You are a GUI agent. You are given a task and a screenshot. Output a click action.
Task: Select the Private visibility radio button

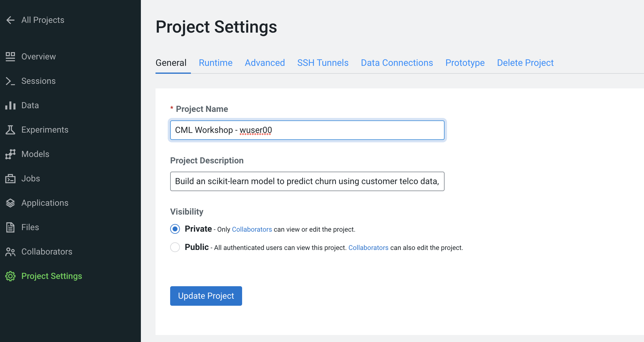(x=175, y=229)
